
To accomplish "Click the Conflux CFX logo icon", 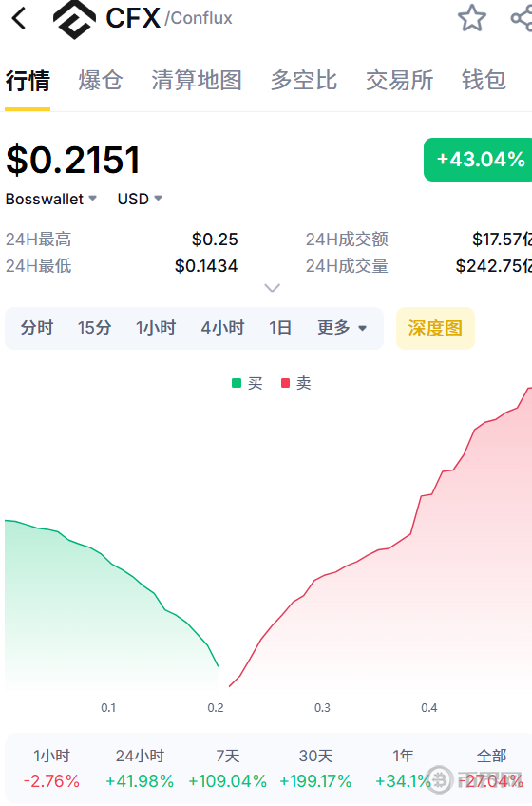I will (x=74, y=20).
